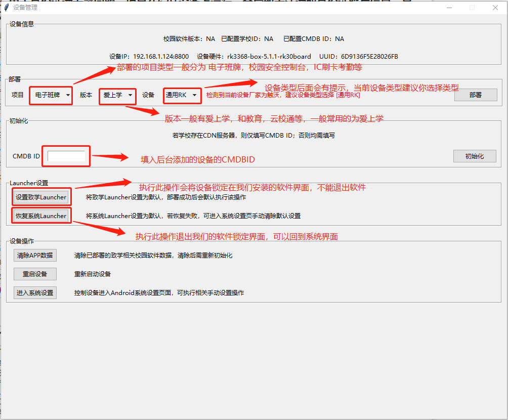Screen dimensions: 508x420
Task: Open the 项目 dropdown showing 电子班牌
Action: [52, 95]
